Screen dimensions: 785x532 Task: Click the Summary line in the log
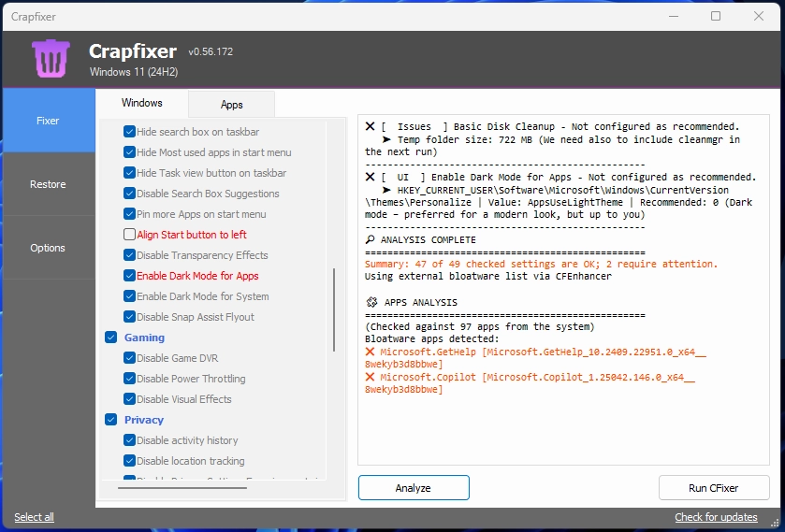(541, 264)
